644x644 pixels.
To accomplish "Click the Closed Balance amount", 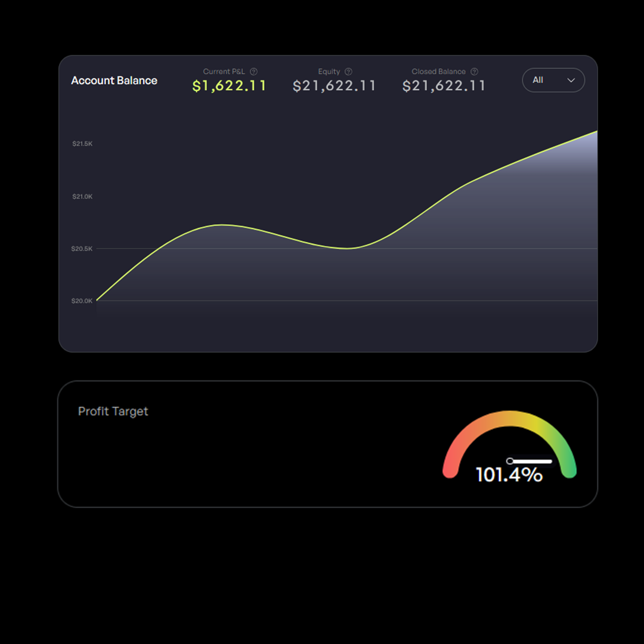I will click(444, 86).
